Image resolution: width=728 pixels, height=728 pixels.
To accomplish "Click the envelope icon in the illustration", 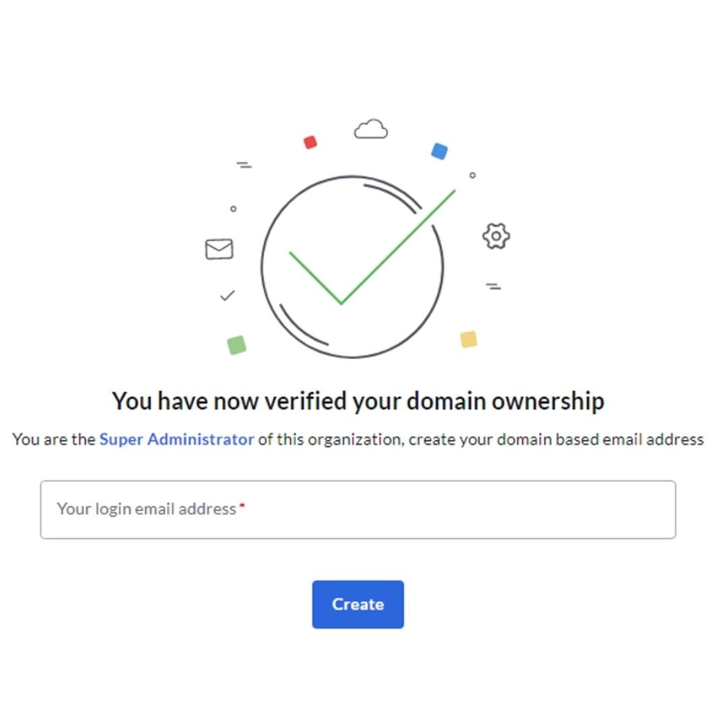I will click(218, 249).
